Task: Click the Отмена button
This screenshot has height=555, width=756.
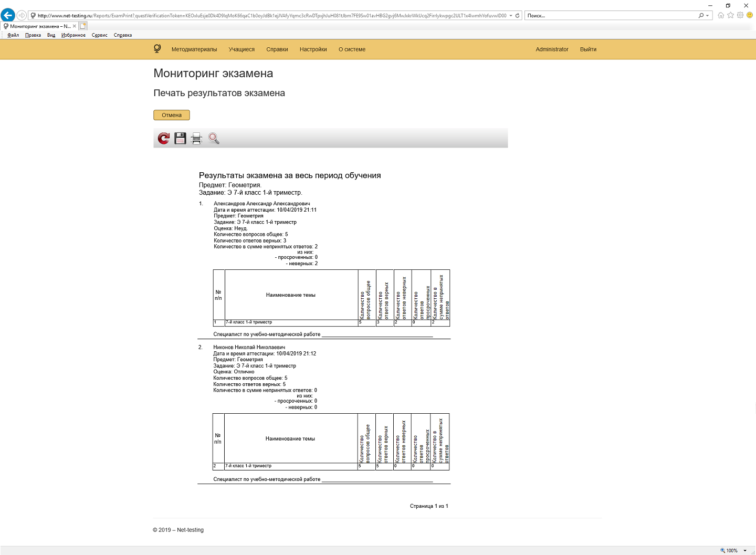Action: pyautogui.click(x=172, y=115)
